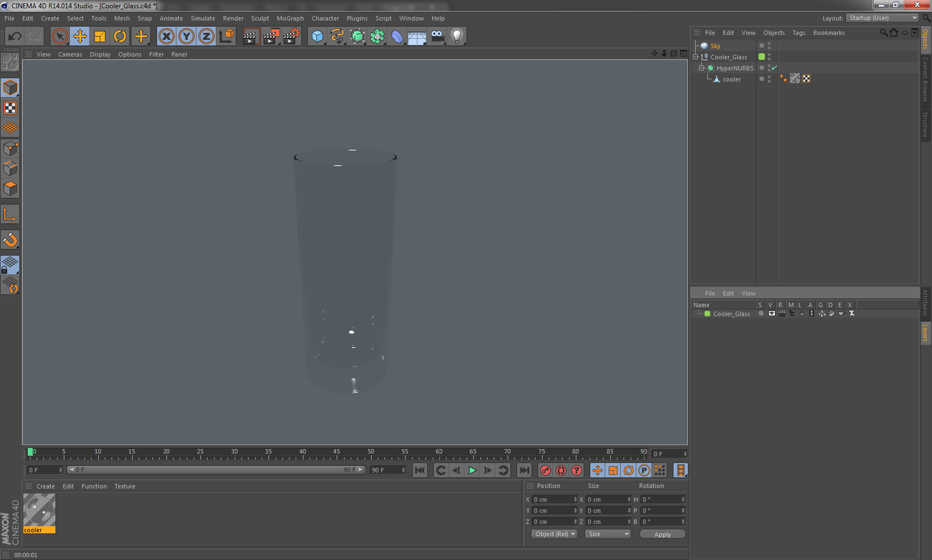The height and width of the screenshot is (560, 932).
Task: Toggle locked workplane
Action: tap(10, 264)
